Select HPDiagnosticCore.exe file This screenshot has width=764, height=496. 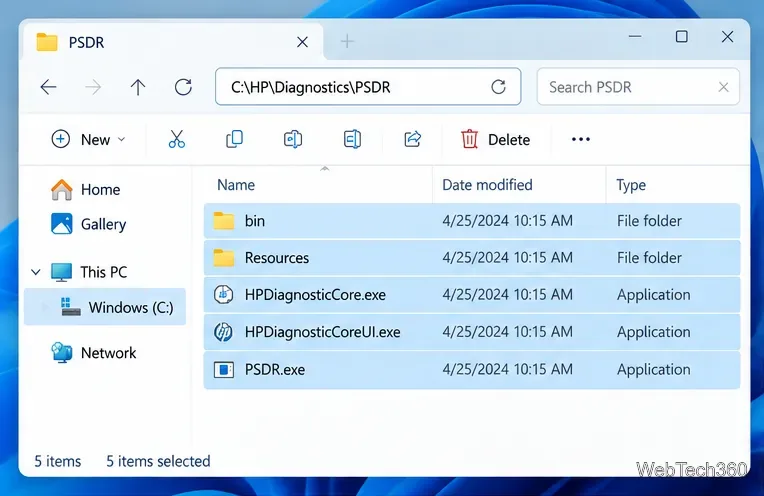click(472, 295)
